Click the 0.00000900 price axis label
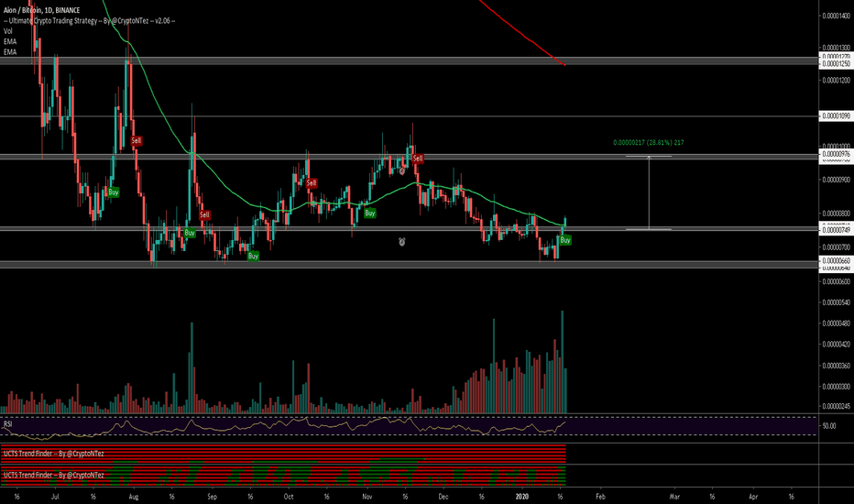Viewport: 854px width, 504px height. [836, 180]
